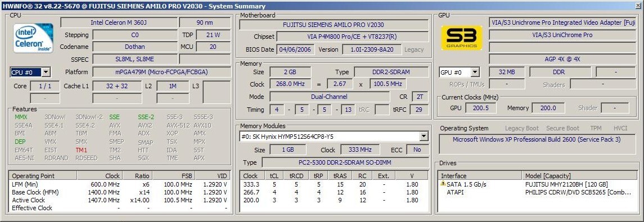The image size is (644, 222).
Task: Select the Active Clock row
Action: (119, 200)
